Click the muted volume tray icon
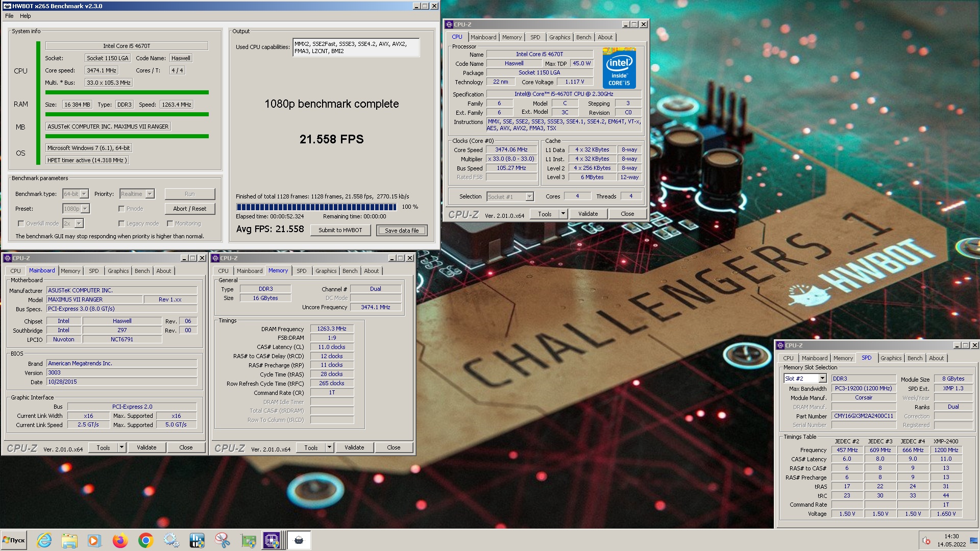The height and width of the screenshot is (551, 980). point(925,540)
